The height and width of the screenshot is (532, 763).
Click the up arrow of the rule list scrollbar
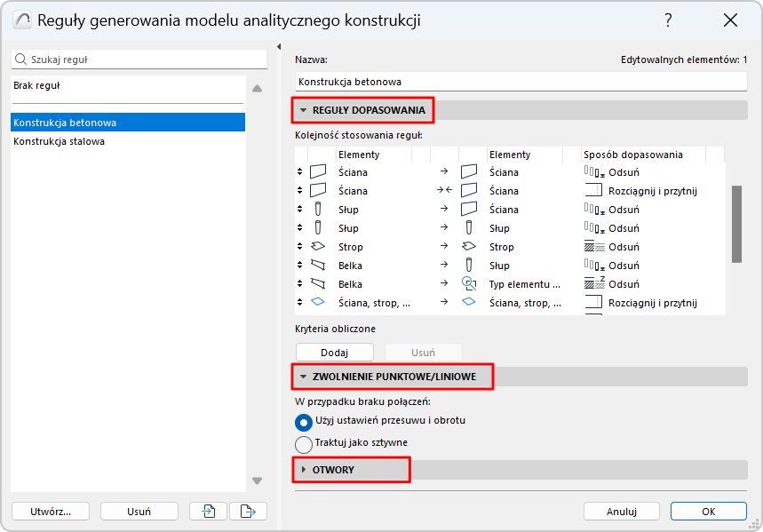pyautogui.click(x=258, y=89)
